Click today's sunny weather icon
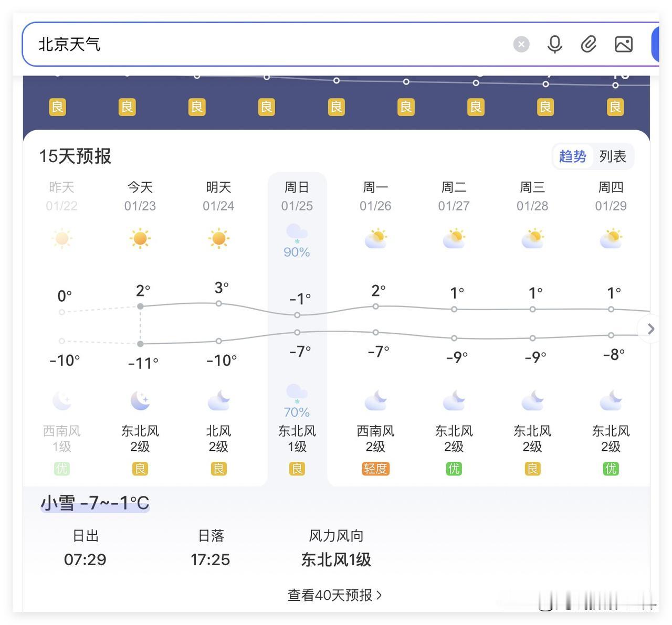The width and height of the screenshot is (672, 625). pos(140,238)
